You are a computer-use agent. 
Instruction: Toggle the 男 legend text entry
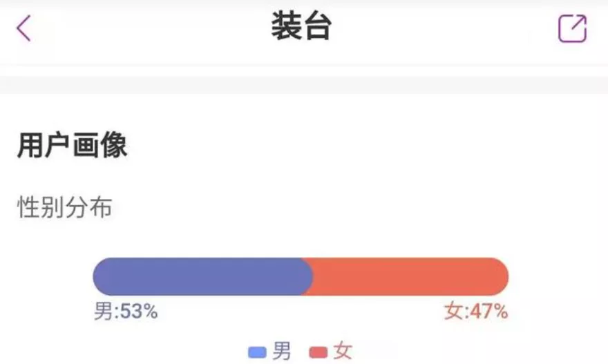tap(282, 352)
